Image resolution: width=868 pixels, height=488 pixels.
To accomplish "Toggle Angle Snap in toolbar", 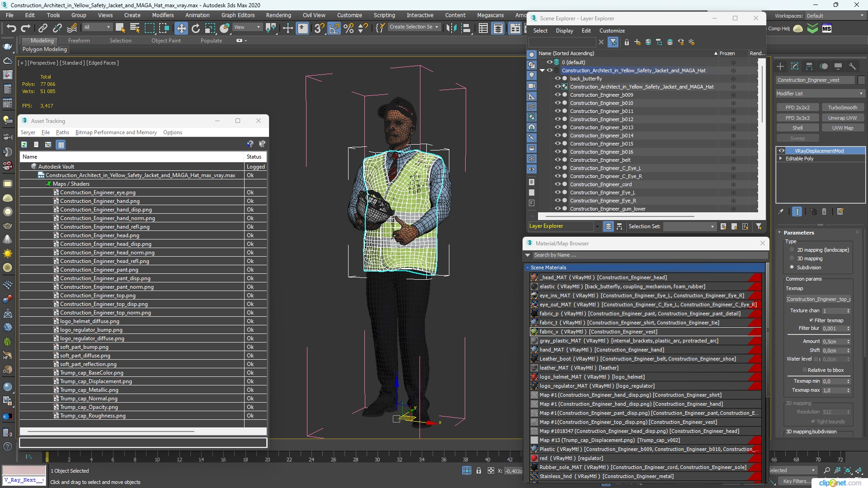I will (x=334, y=28).
